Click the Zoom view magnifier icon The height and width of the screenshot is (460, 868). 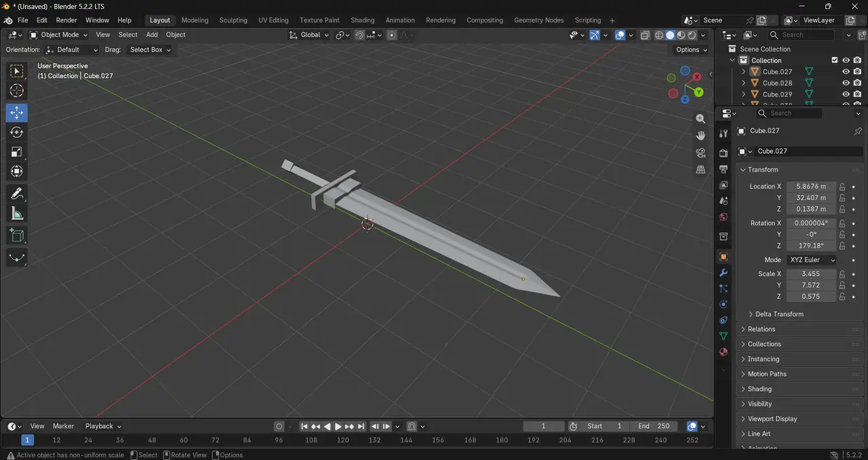click(701, 119)
